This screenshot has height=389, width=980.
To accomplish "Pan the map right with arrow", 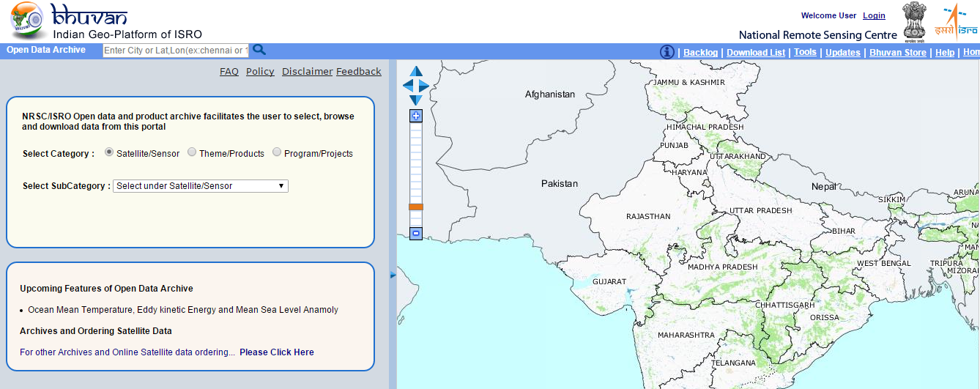I will click(x=424, y=86).
